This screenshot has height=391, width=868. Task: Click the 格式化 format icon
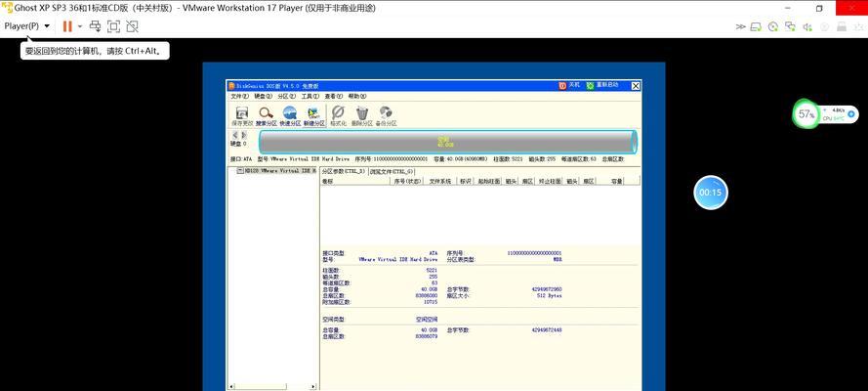[338, 116]
